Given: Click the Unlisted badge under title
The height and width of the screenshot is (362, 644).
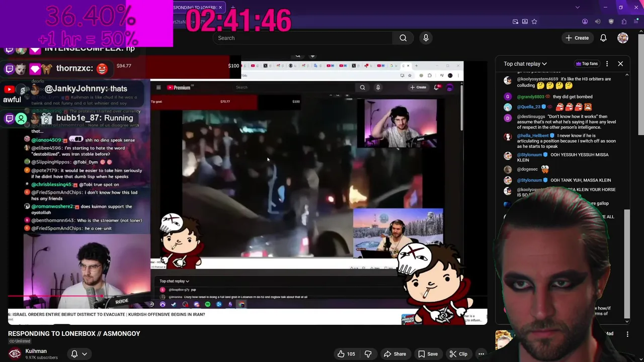Looking at the screenshot, I should click(20, 341).
